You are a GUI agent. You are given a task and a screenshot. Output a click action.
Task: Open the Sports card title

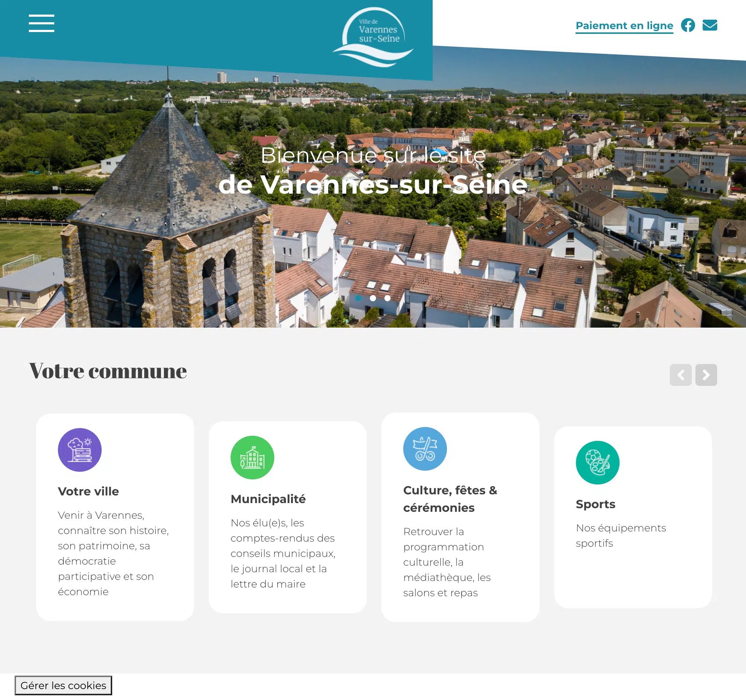pos(596,504)
